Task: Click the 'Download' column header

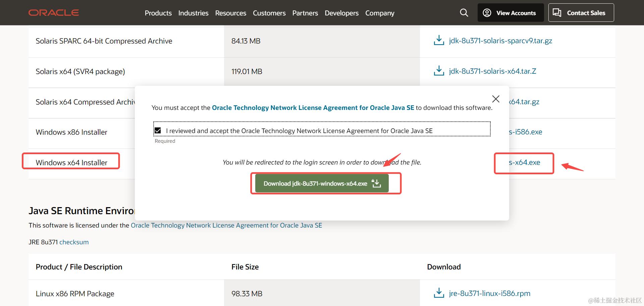Action: tap(444, 267)
